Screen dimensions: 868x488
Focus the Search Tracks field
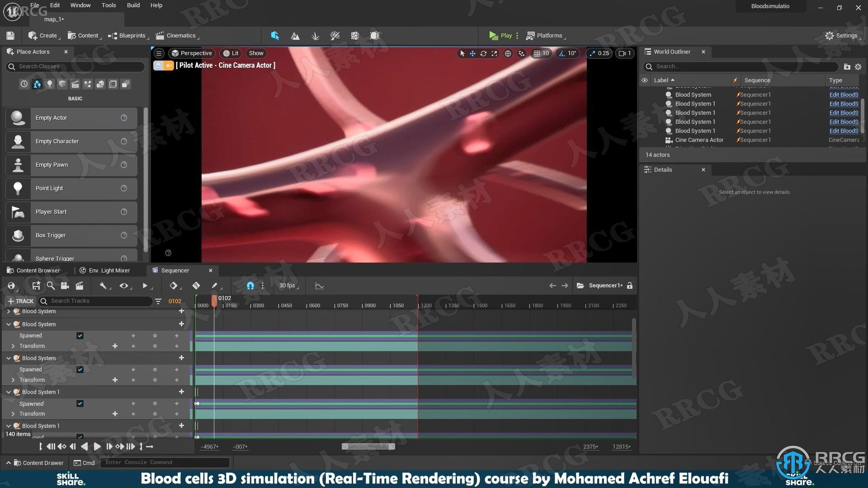(95, 301)
